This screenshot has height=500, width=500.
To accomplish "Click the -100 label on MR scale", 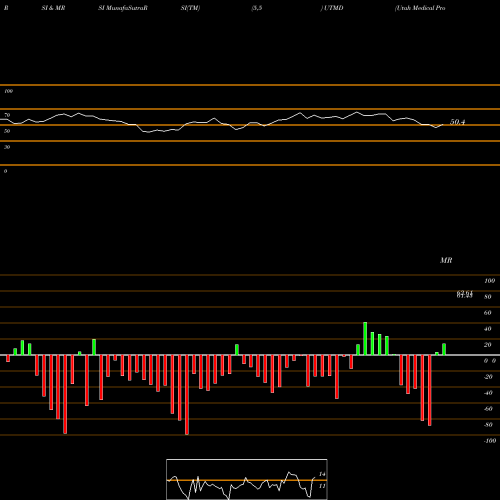I will pos(489,441).
